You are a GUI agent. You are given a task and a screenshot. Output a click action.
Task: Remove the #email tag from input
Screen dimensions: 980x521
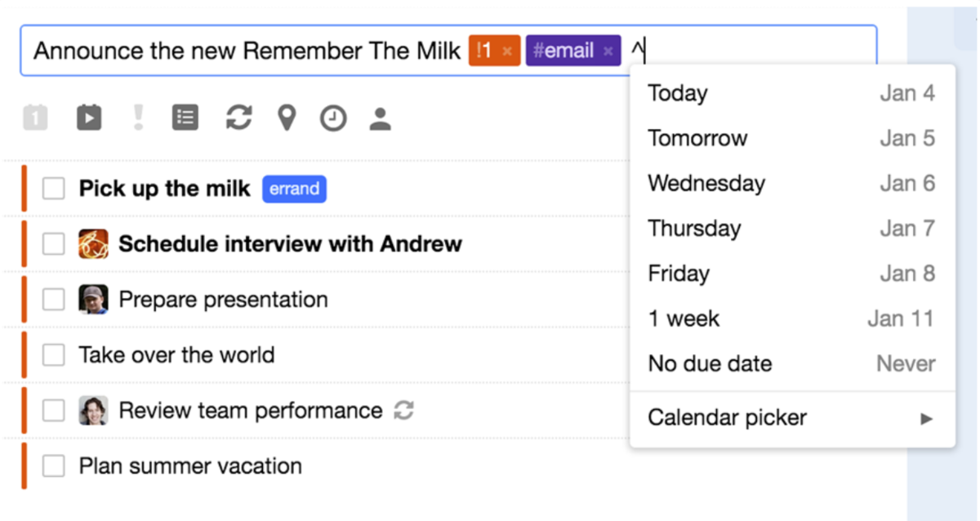pos(608,51)
